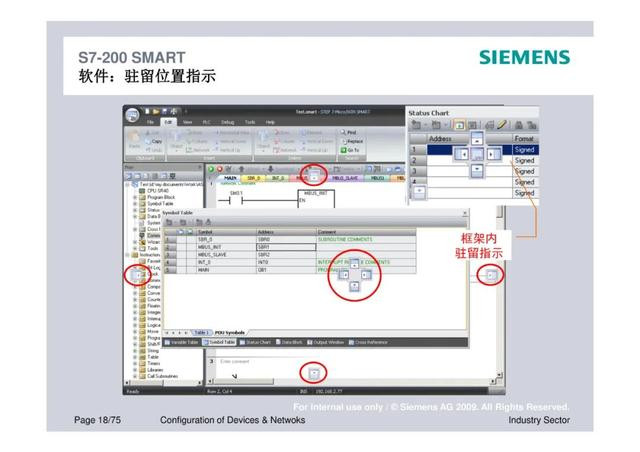Open the Edit ribbon tab
The height and width of the screenshot is (452, 640).
(168, 122)
